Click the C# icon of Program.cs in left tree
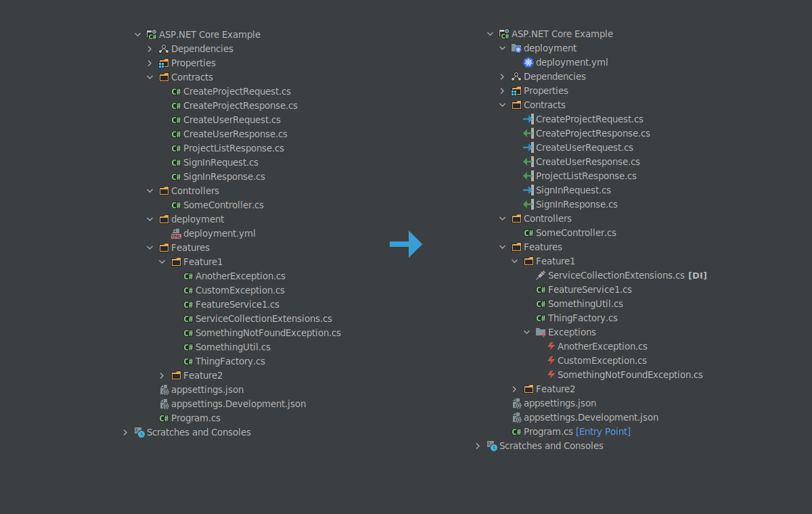The height and width of the screenshot is (514, 812). click(164, 418)
